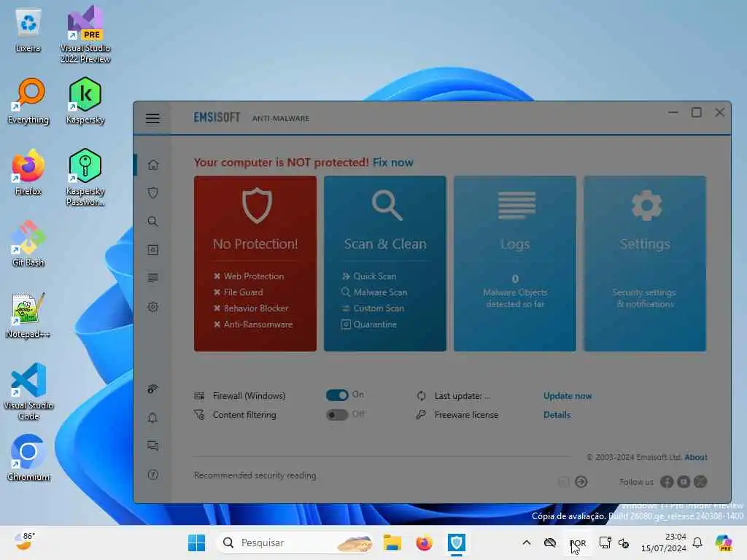747x560 pixels.
Task: Click Emsisoft shield taskbar icon
Action: tap(457, 542)
